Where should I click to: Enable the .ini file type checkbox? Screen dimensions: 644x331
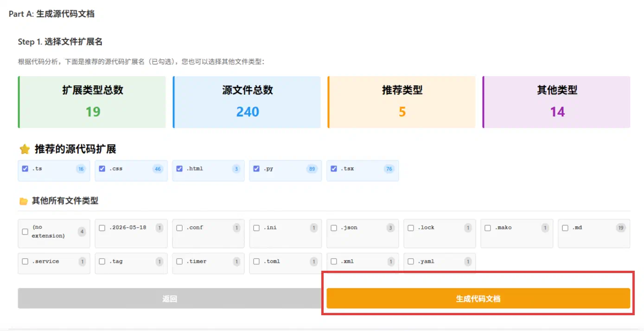tap(256, 228)
